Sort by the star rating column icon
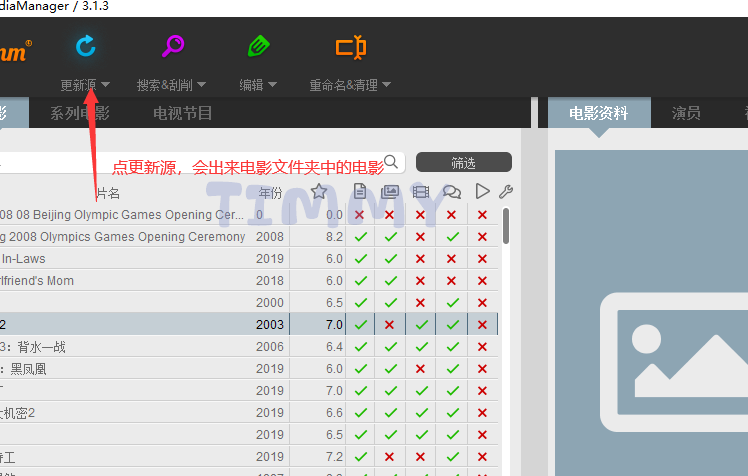Screen dimensions: 748x476 point(319,192)
